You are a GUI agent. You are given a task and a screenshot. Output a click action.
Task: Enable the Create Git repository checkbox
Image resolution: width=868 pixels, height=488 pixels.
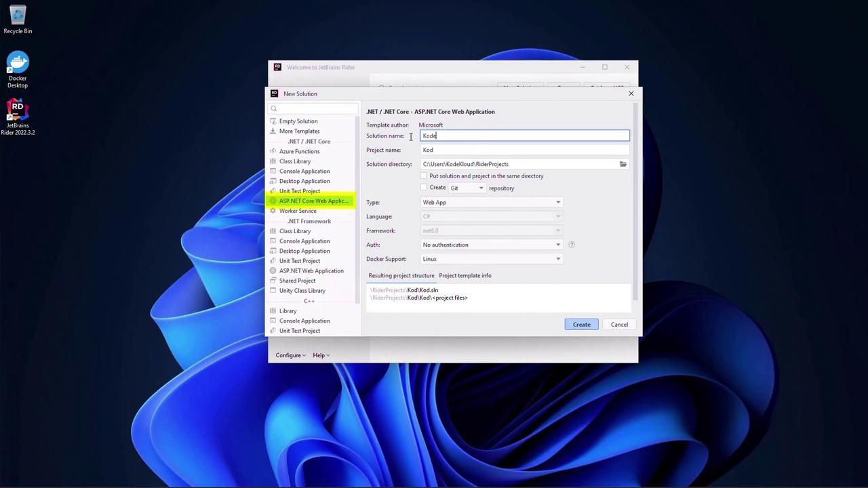pos(424,188)
